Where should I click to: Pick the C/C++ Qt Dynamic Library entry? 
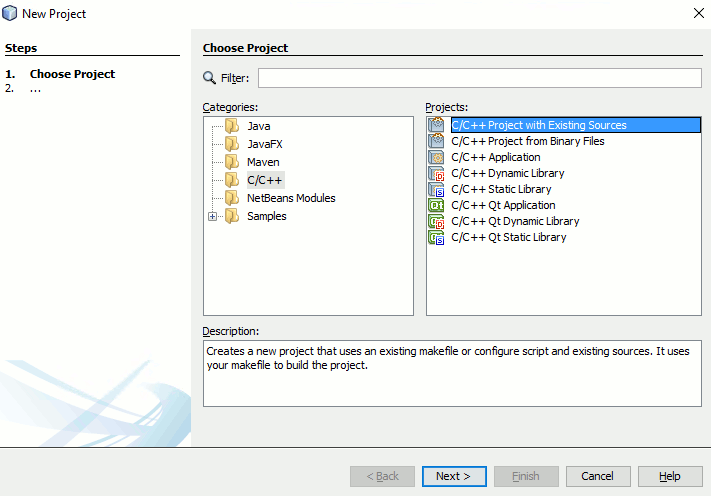[515, 221]
